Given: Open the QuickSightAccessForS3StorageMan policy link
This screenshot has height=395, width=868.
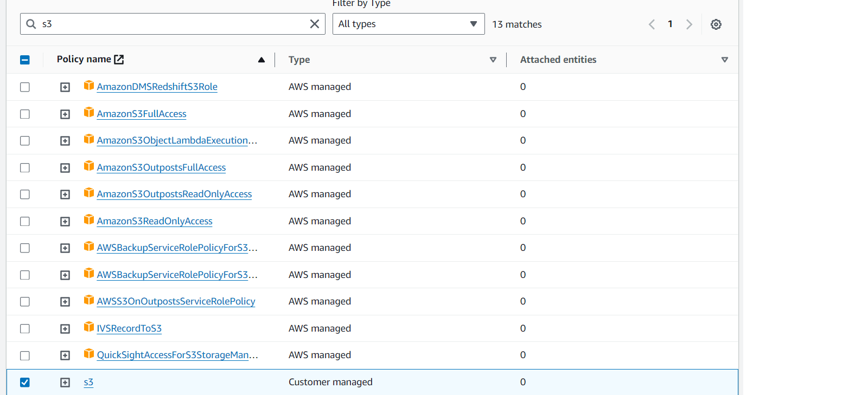Looking at the screenshot, I should pos(177,355).
